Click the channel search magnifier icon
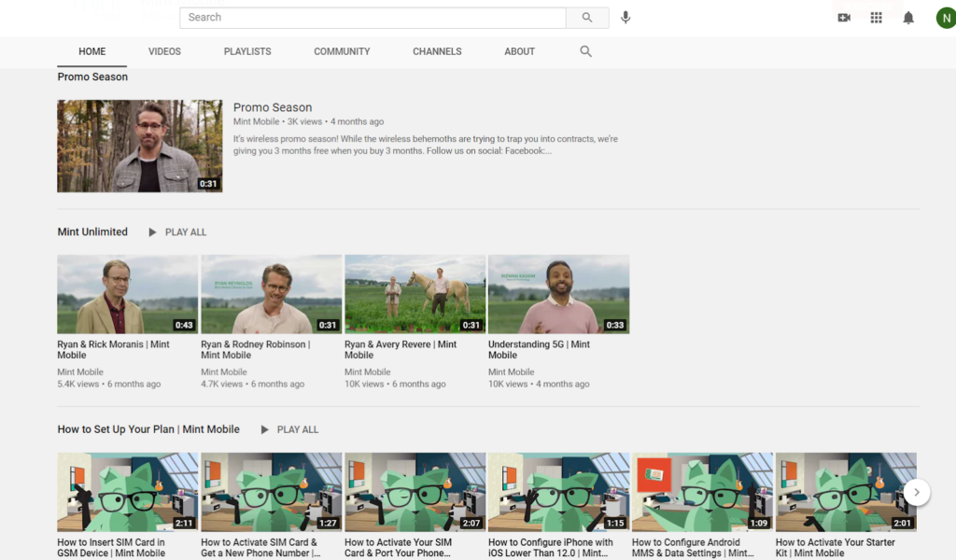This screenshot has height=560, width=956. click(586, 51)
